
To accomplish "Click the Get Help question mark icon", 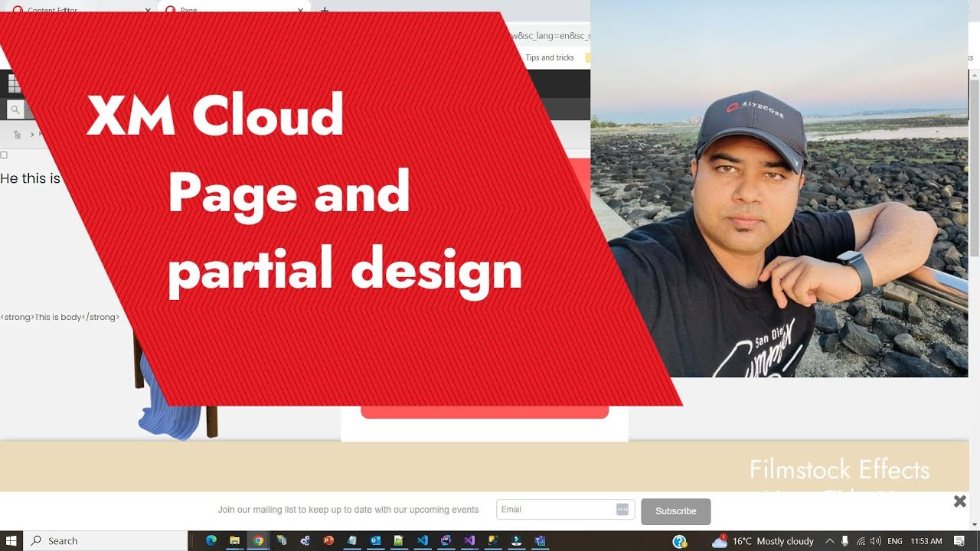I will coord(679,541).
